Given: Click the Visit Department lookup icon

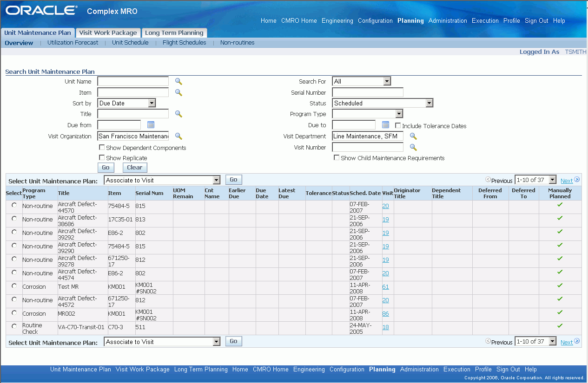Looking at the screenshot, I should pyautogui.click(x=413, y=136).
